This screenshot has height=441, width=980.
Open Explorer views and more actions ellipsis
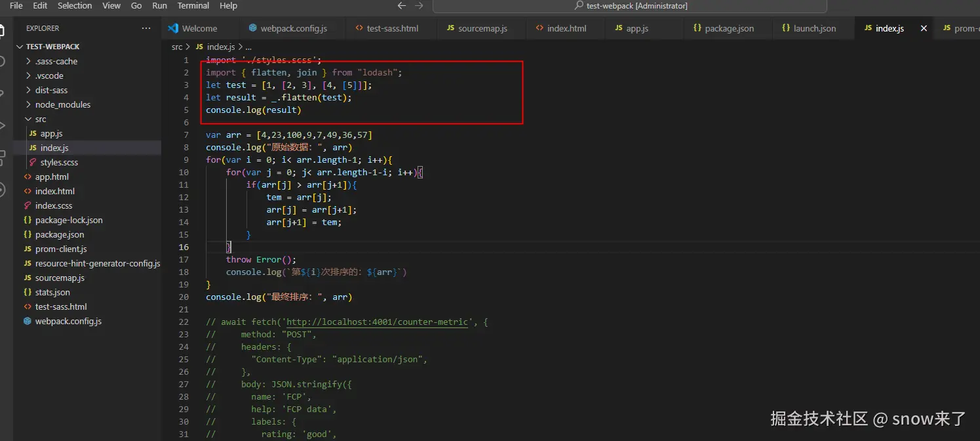[x=146, y=28]
